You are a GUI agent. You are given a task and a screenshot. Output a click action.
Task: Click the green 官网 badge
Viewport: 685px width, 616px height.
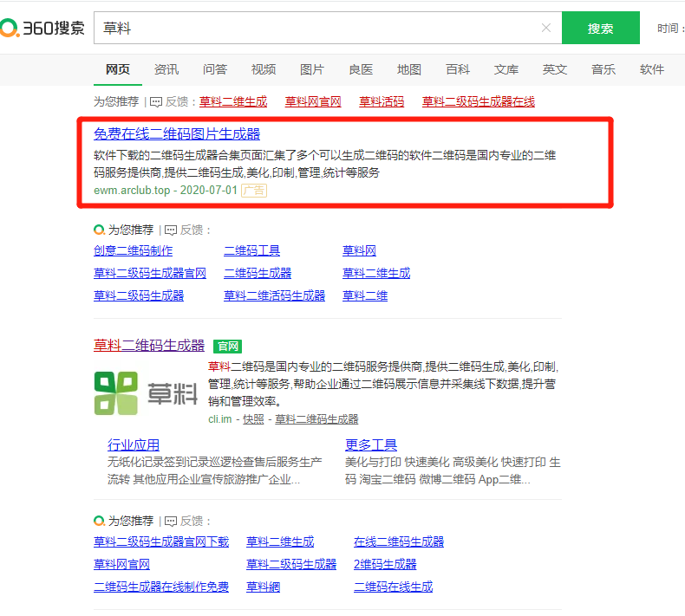pos(227,346)
